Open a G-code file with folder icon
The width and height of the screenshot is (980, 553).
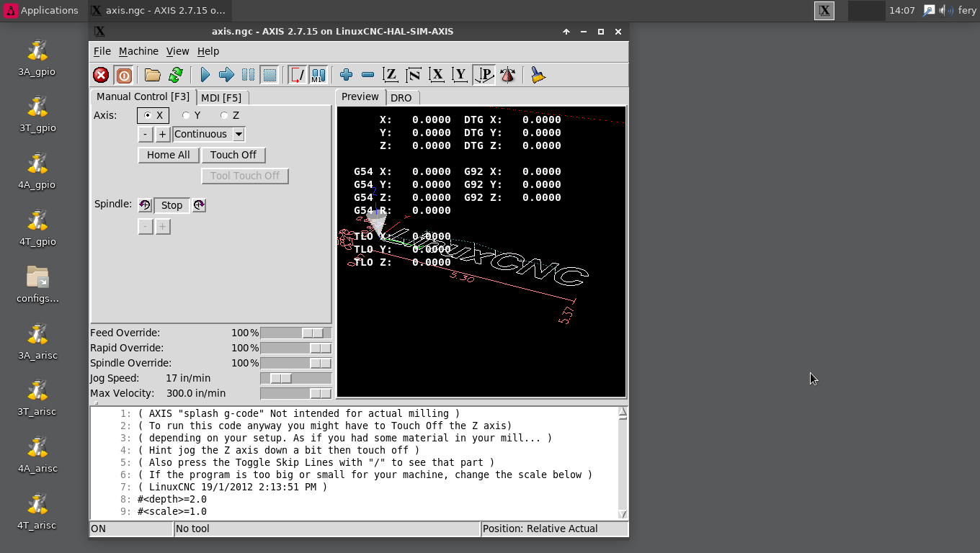click(152, 75)
